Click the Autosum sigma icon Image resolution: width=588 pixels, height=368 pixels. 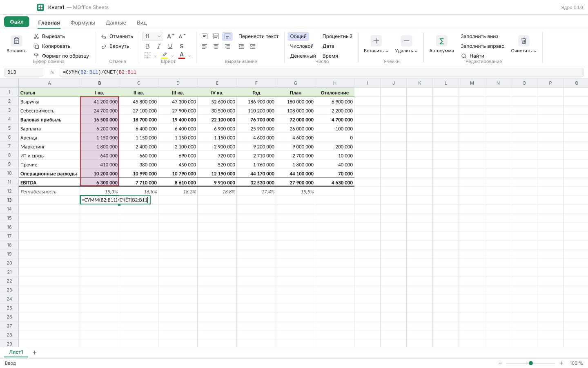tap(441, 41)
